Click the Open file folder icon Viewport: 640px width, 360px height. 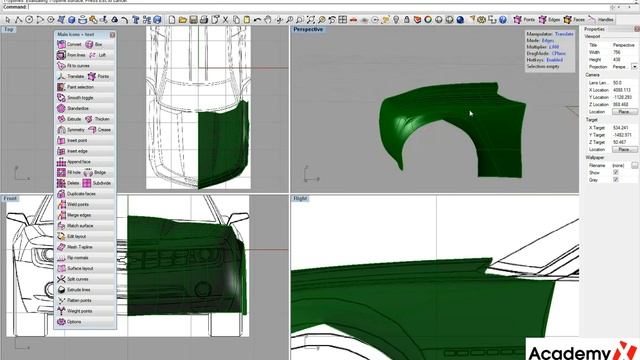tap(182, 20)
